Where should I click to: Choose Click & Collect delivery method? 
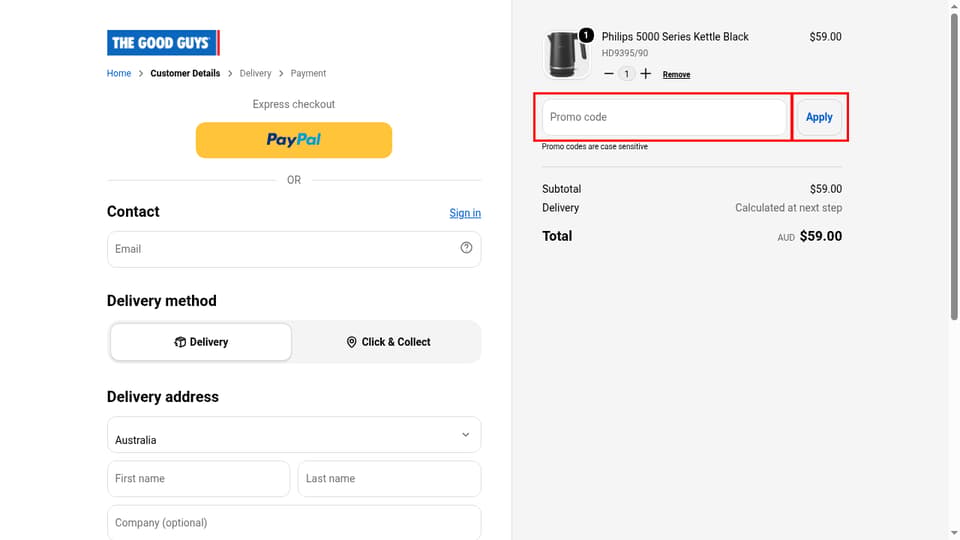(388, 342)
